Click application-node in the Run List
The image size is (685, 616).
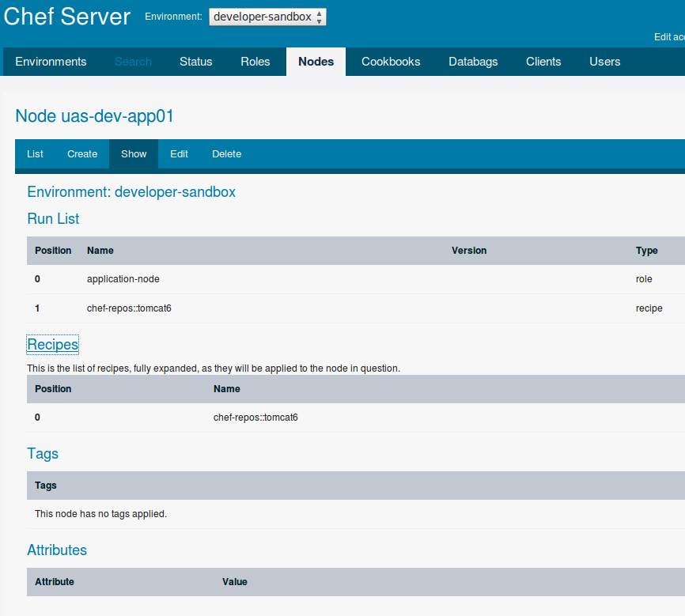[123, 278]
